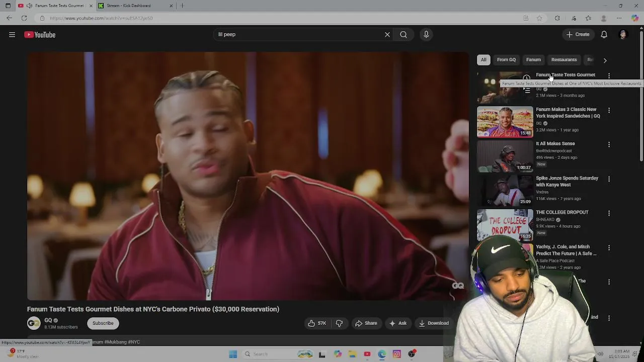Open File Explorer from the taskbar
This screenshot has height=362, width=644.
pyautogui.click(x=352, y=354)
